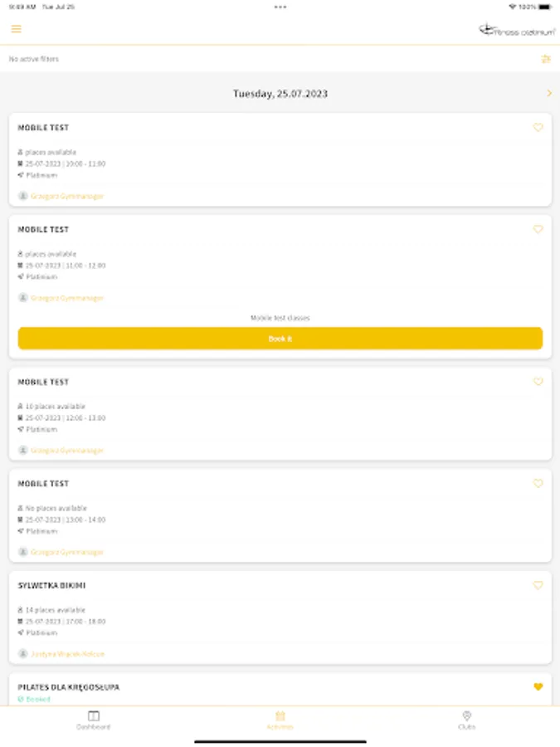Screen dimensions: 560x747
Task: Unfavorite PILATES DLA KRĘGOSŁUPA class
Action: pyautogui.click(x=538, y=686)
